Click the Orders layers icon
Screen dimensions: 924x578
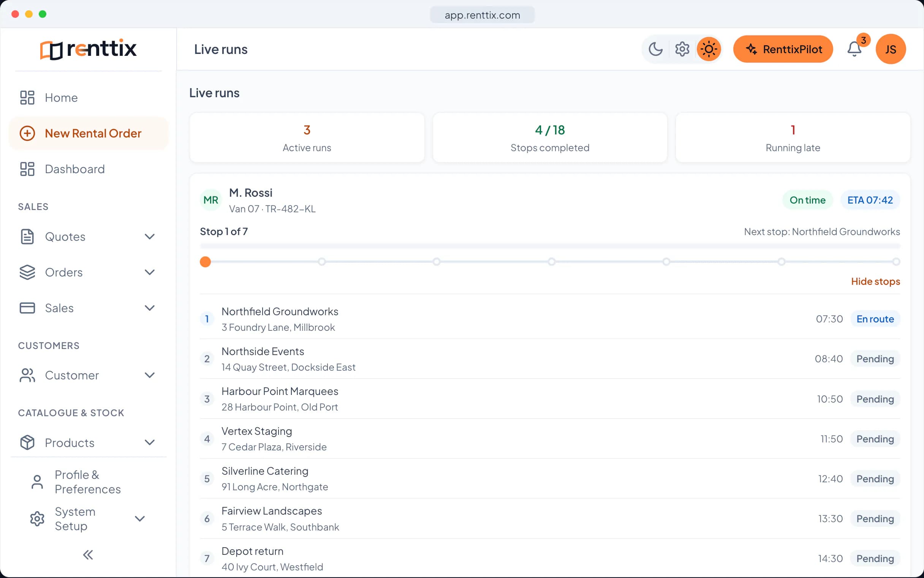pos(27,272)
